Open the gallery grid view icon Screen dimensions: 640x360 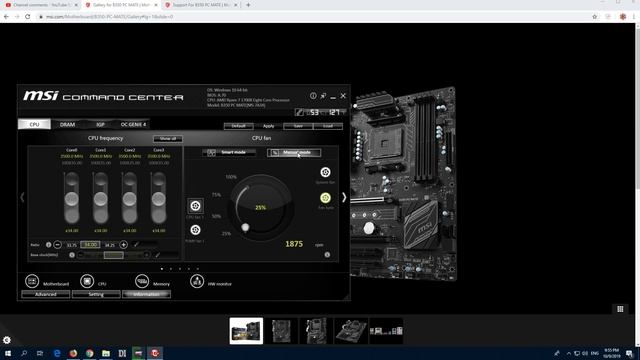[620, 309]
